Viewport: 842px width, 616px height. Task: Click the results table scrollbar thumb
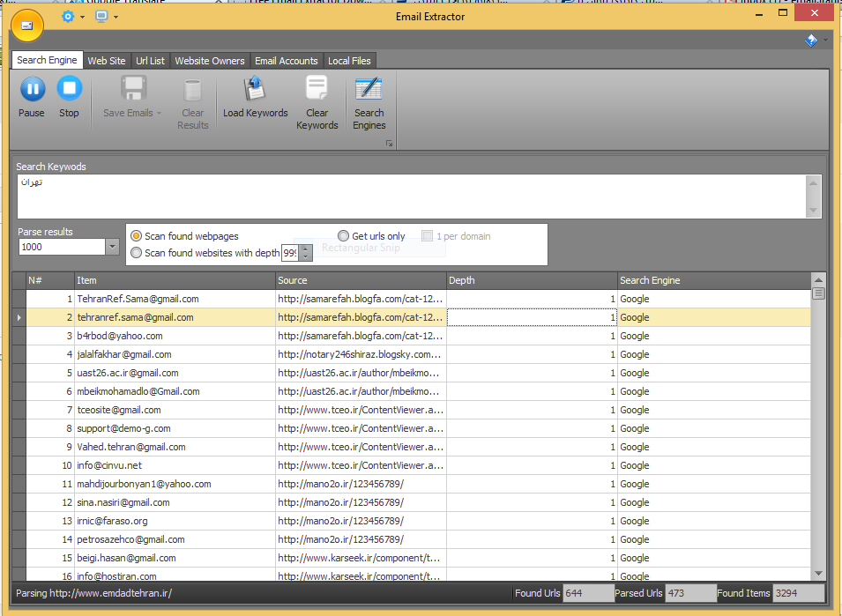tap(818, 293)
